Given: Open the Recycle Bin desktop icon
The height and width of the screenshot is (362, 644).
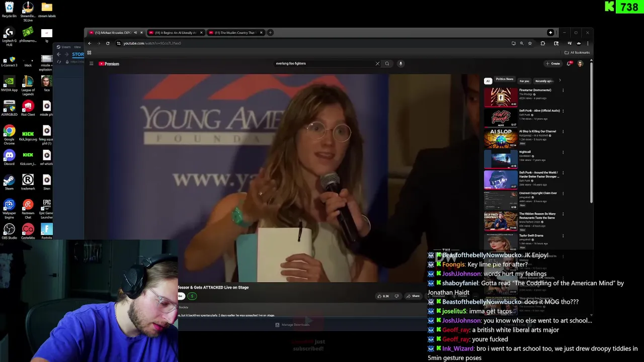Looking at the screenshot, I should pos(9,10).
